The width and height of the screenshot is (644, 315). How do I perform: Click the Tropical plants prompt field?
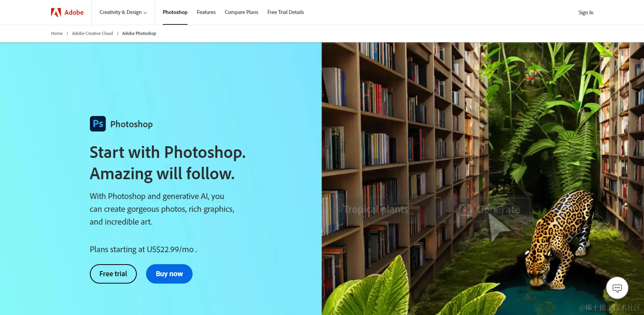tap(377, 210)
